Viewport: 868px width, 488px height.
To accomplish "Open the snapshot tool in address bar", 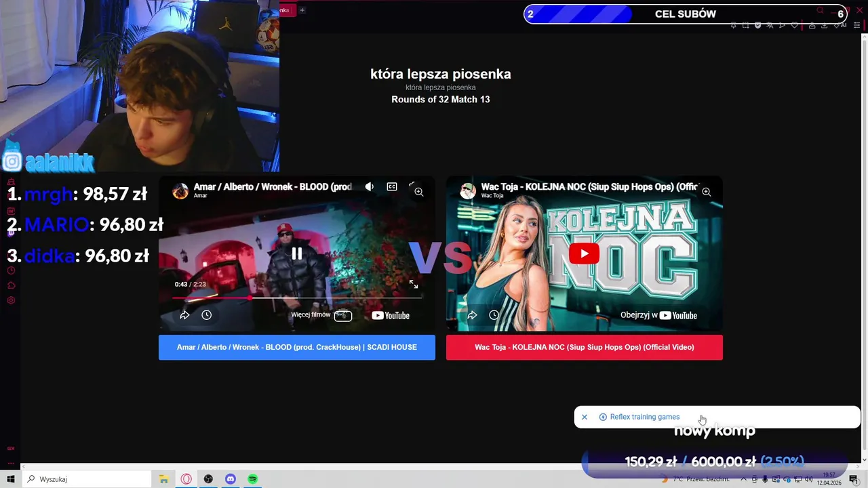I will click(x=746, y=25).
